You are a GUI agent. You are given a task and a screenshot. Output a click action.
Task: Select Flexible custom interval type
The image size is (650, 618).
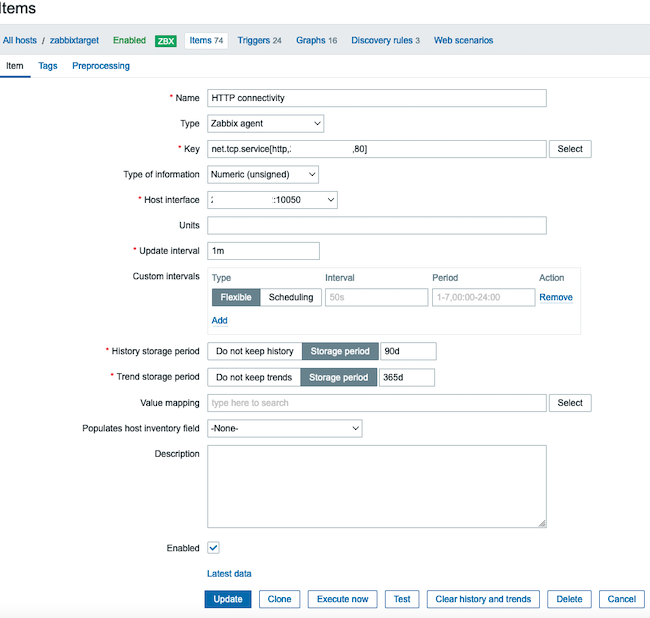click(x=236, y=297)
